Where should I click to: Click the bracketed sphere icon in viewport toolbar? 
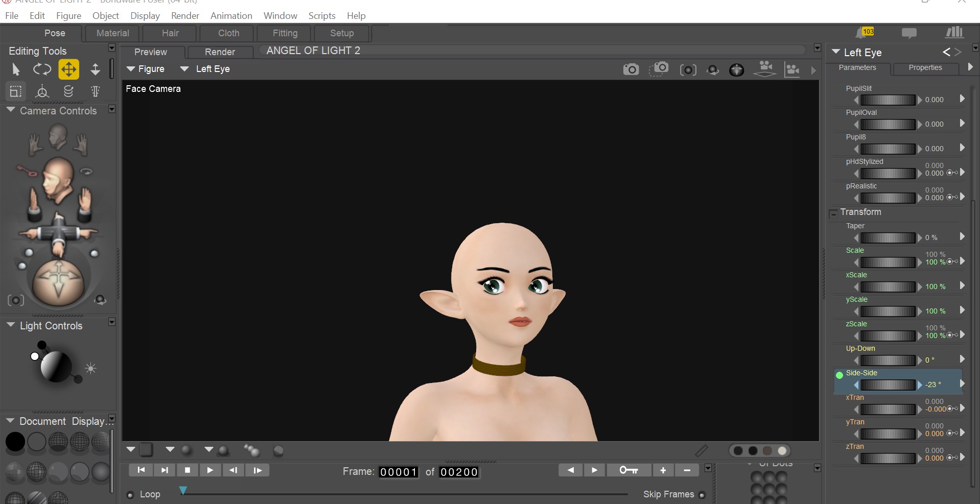point(688,70)
